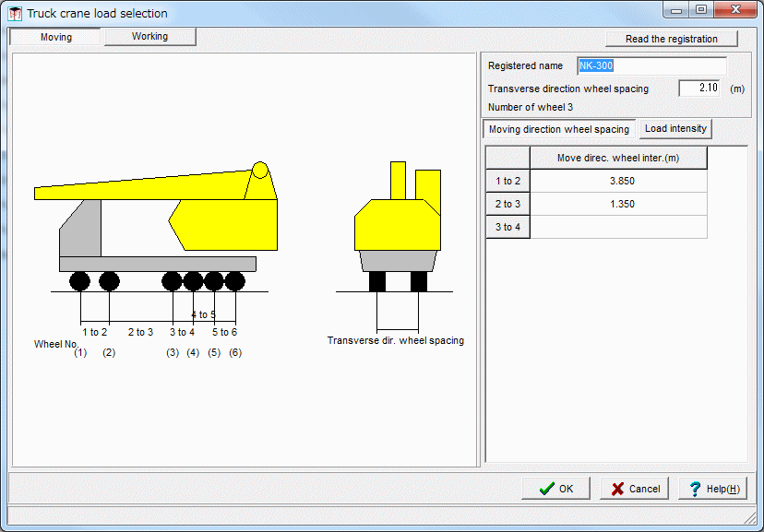Click the question mark Help icon
This screenshot has height=532, width=764.
(695, 489)
